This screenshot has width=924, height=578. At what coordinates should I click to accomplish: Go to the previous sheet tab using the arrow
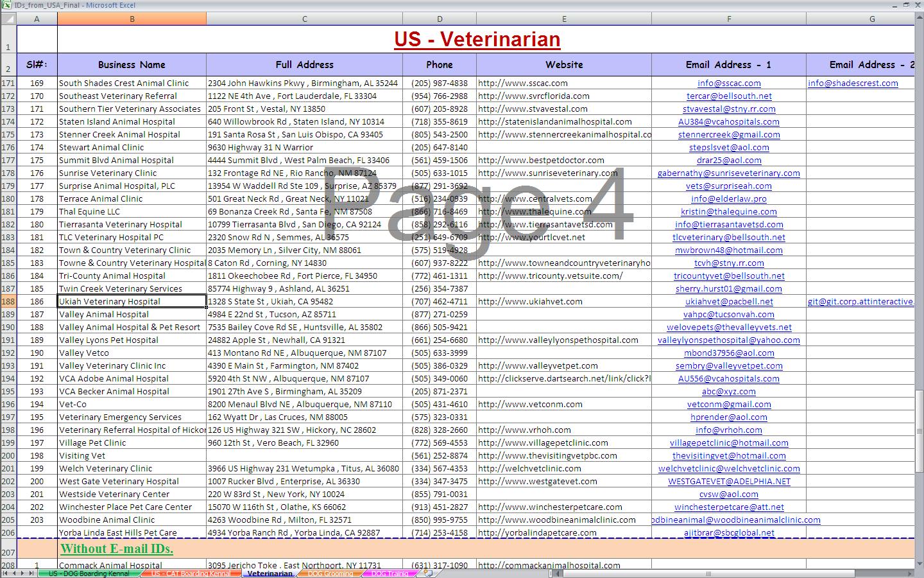[x=15, y=573]
